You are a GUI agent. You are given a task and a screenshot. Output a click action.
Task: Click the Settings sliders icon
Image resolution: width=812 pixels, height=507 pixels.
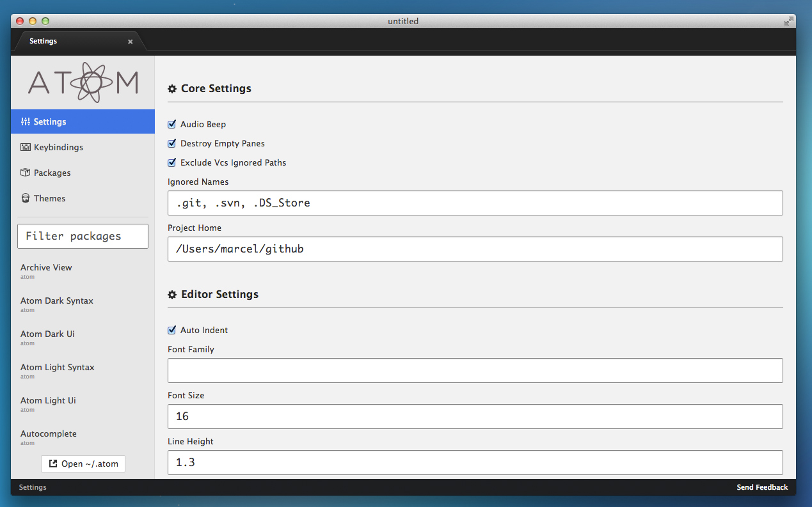tap(26, 121)
